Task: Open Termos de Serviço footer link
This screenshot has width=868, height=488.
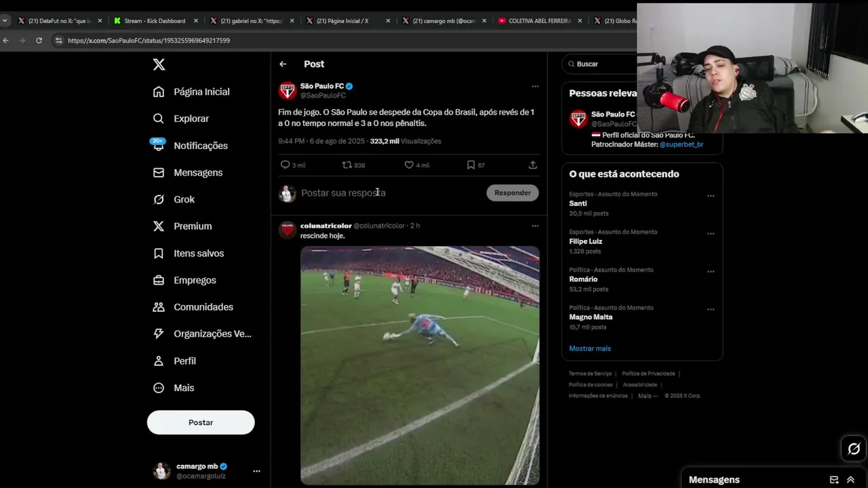Action: [x=590, y=373]
